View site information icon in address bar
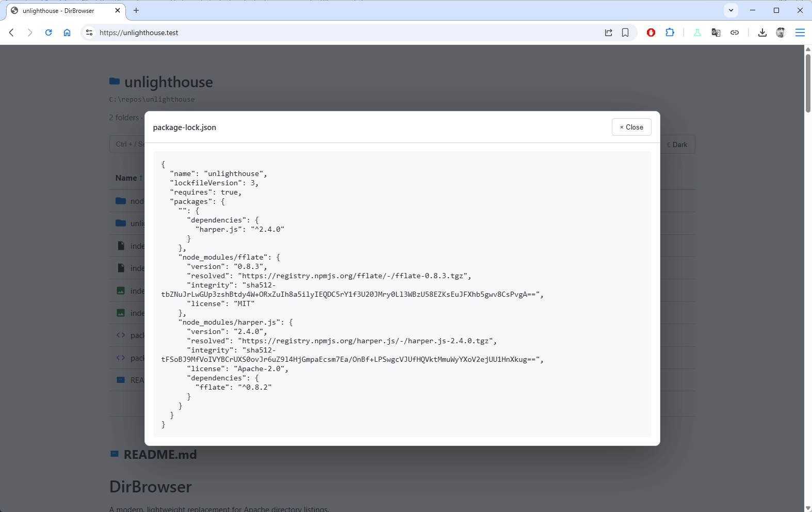Image resolution: width=812 pixels, height=512 pixels. [89, 33]
